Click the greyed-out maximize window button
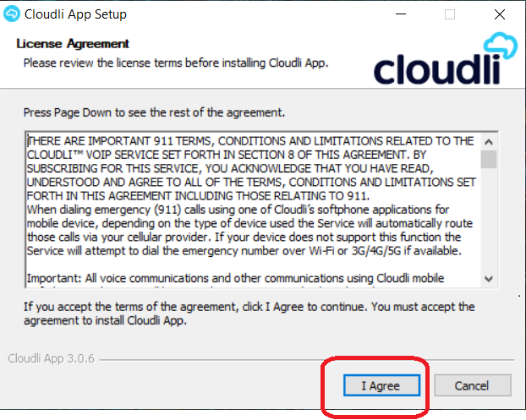Screen dimensions: 526x420 pos(450,14)
